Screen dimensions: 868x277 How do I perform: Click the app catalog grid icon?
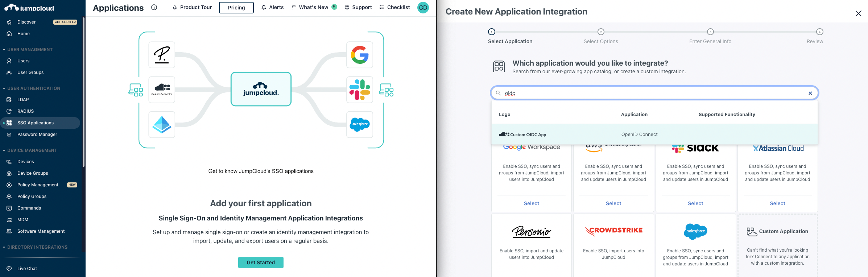499,66
